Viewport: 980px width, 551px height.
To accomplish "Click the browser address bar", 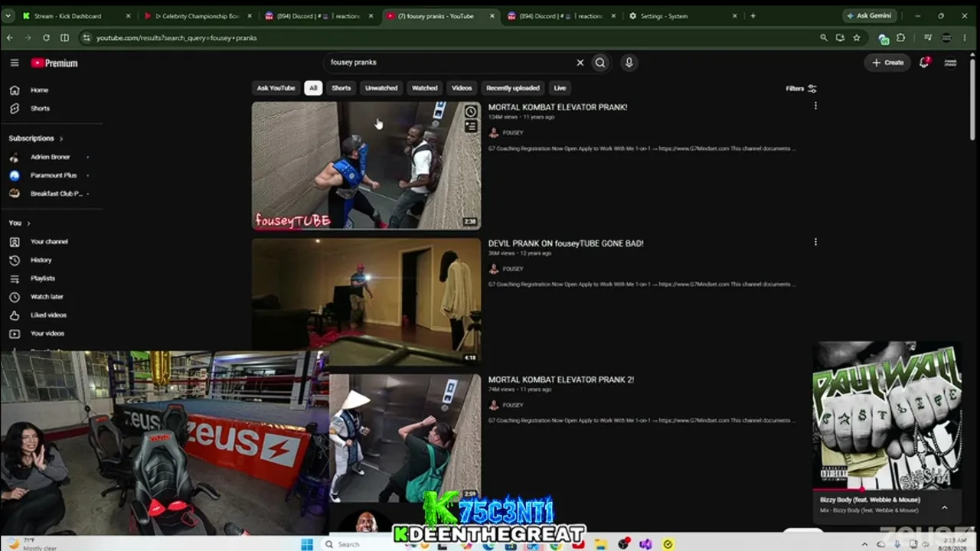I will pyautogui.click(x=444, y=37).
